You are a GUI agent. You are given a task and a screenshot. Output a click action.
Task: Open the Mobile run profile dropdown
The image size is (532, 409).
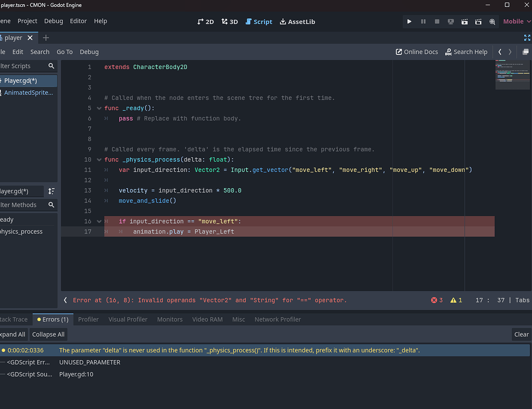(515, 21)
